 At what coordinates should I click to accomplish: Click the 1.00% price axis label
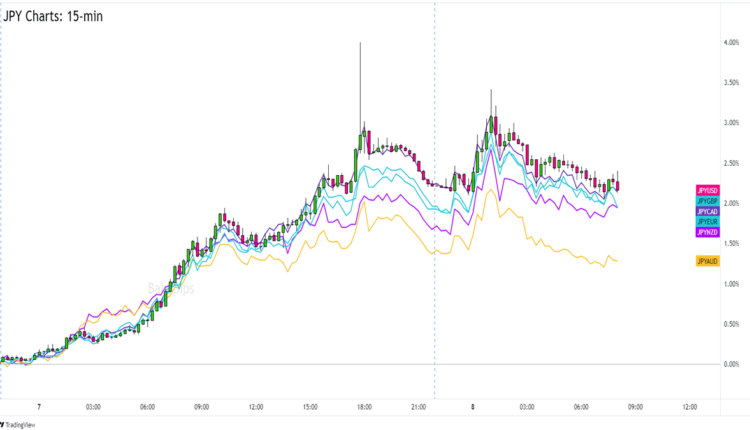click(730, 284)
